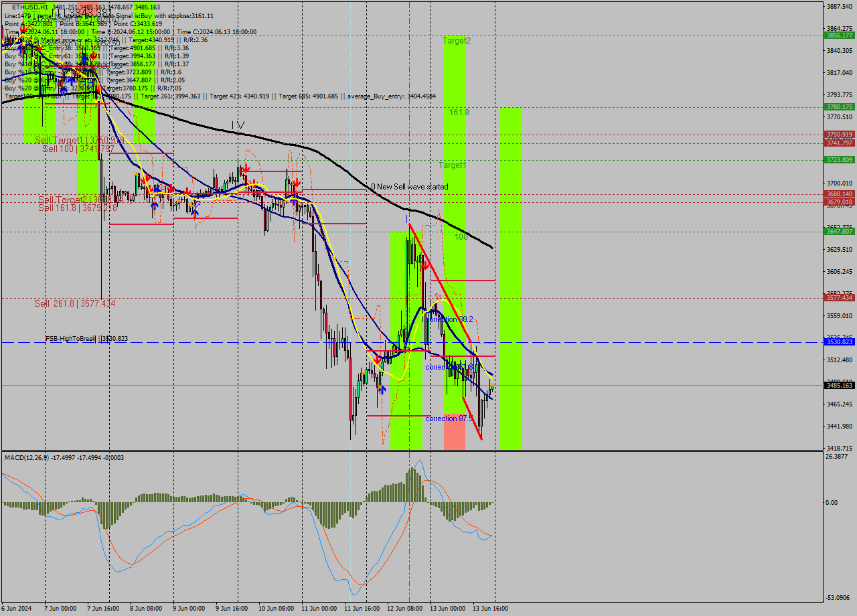Click the 'MACD(12,26,9)' indicator label

click(26, 457)
